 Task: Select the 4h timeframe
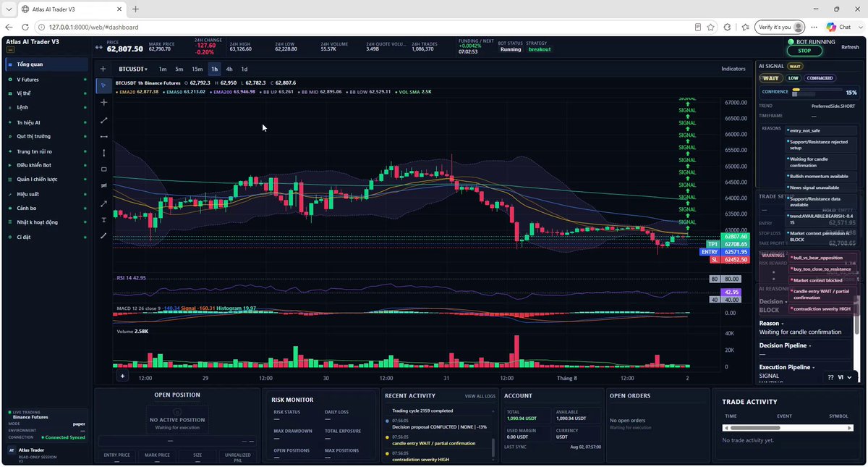(x=229, y=70)
